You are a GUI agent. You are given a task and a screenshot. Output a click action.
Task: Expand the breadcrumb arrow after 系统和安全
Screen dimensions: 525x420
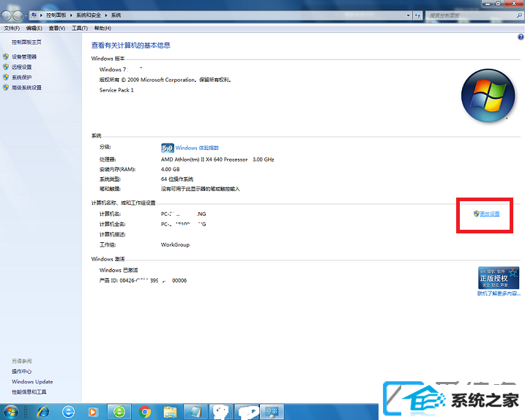pyautogui.click(x=105, y=15)
